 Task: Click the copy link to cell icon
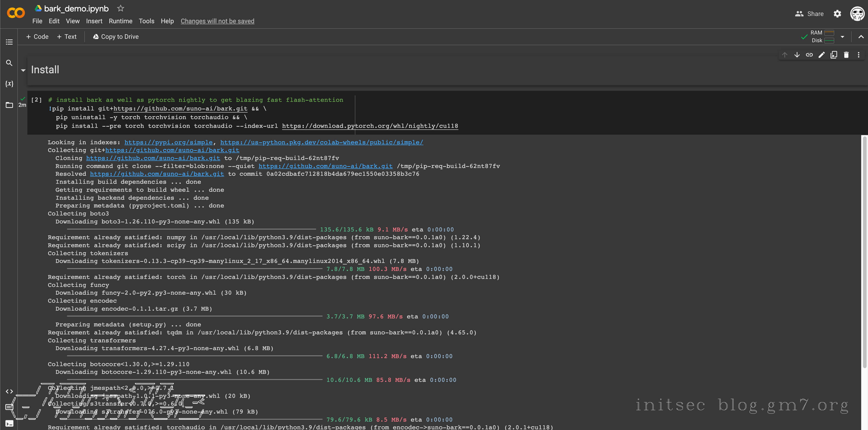[809, 55]
